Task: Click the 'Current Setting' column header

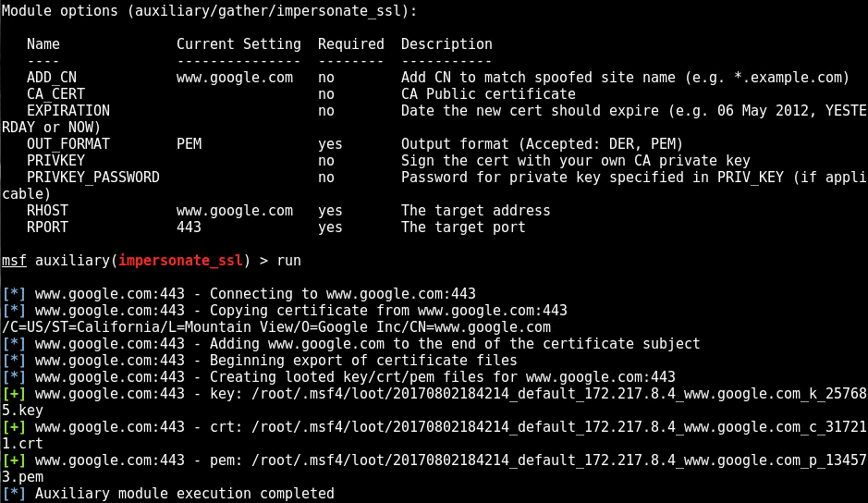Action: pos(238,44)
